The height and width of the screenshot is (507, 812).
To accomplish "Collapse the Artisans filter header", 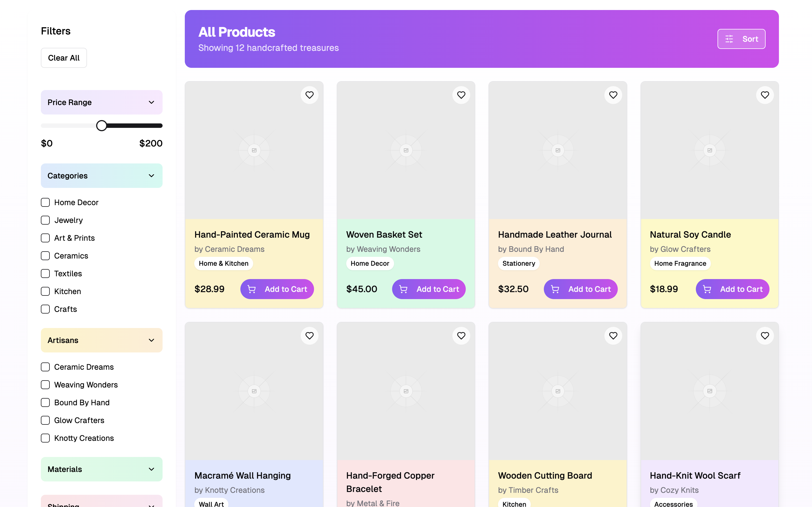I will pyautogui.click(x=101, y=340).
